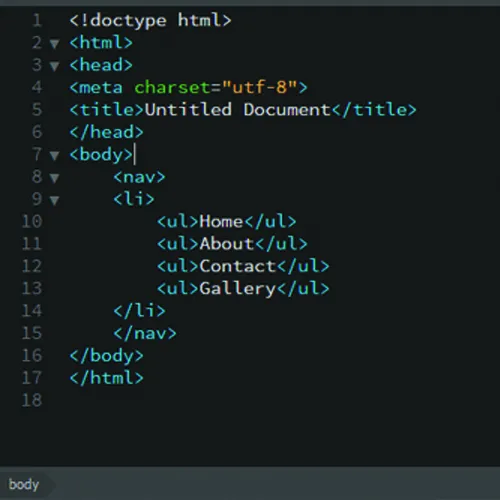
Task: Collapse the head tag fold arrow
Action: point(54,66)
